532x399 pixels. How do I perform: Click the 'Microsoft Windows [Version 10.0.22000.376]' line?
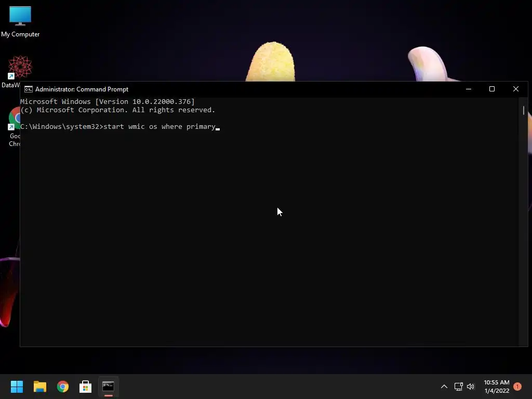[x=107, y=101]
